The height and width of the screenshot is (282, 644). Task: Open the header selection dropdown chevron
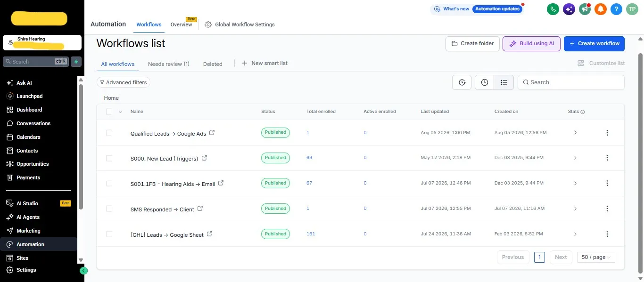[120, 112]
